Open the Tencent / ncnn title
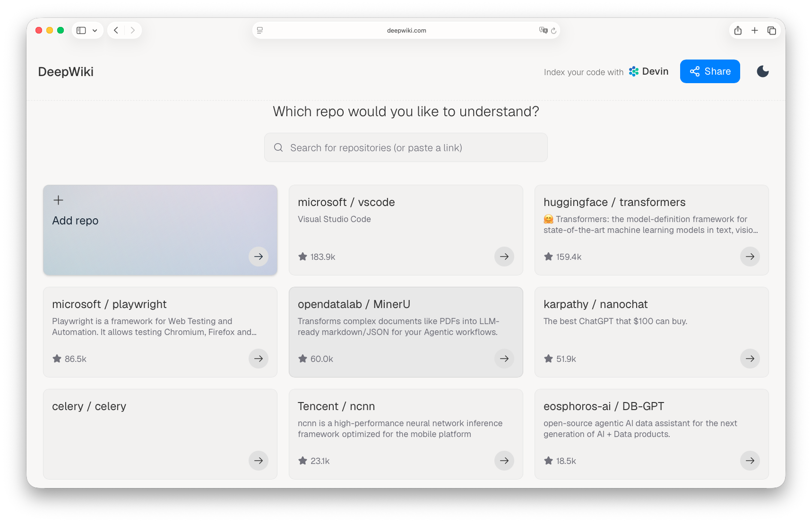The height and width of the screenshot is (523, 812). pos(336,406)
